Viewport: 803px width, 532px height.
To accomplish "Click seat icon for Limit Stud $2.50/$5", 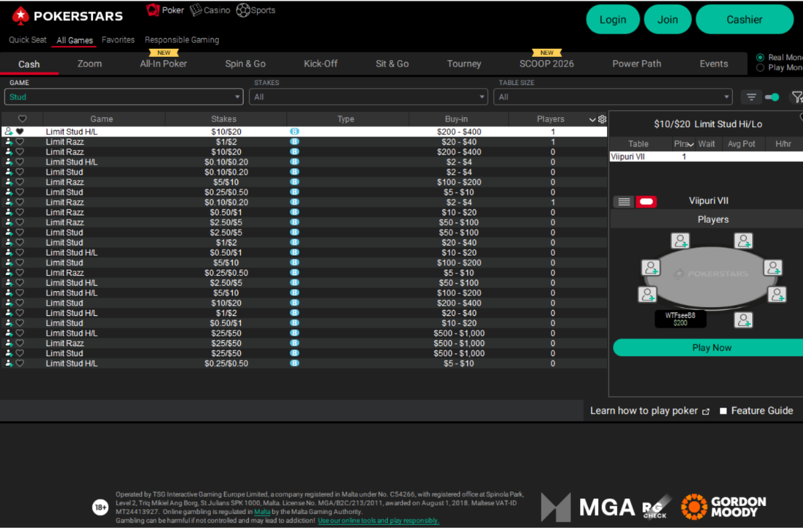I will [9, 232].
